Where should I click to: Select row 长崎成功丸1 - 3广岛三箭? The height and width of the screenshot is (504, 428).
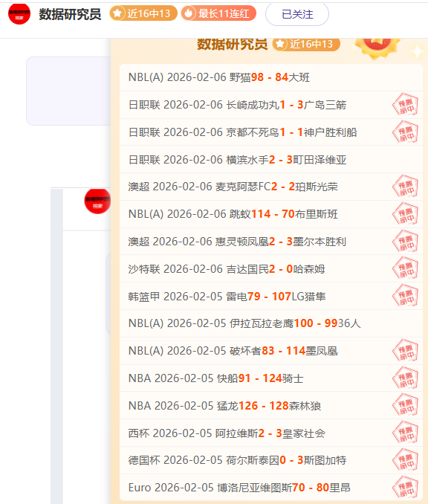pyautogui.click(x=271, y=105)
